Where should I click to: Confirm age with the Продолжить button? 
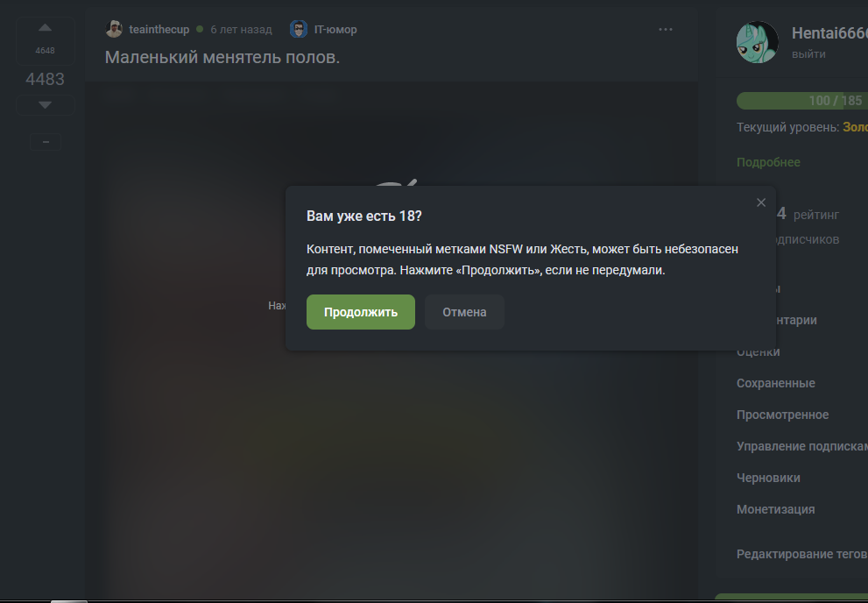(360, 312)
